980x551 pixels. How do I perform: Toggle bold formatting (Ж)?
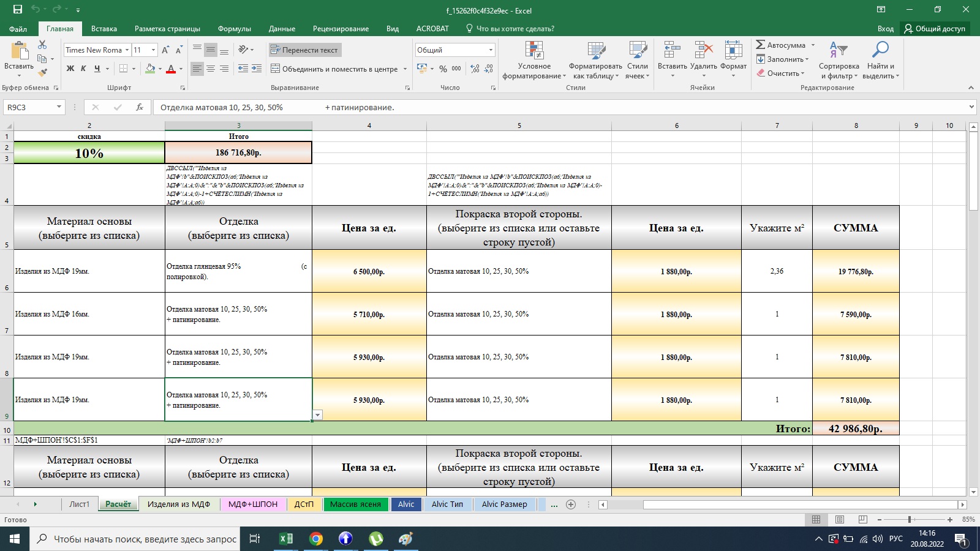70,69
